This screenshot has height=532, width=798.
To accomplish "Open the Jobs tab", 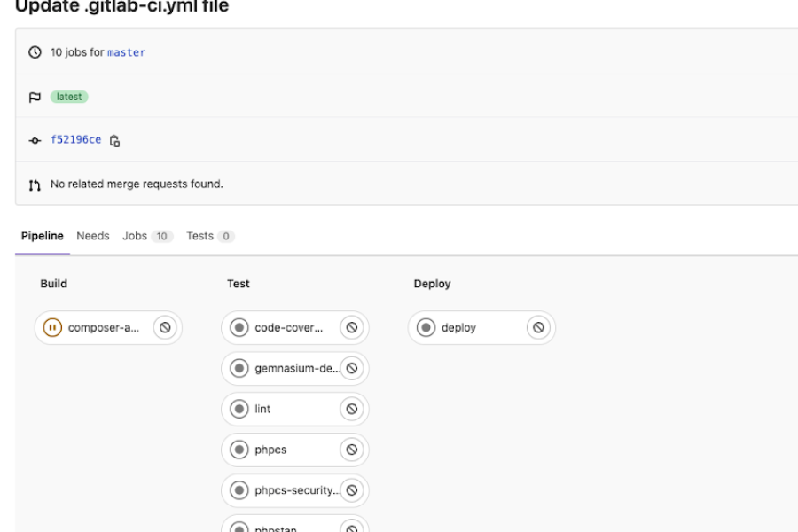I will coord(135,236).
